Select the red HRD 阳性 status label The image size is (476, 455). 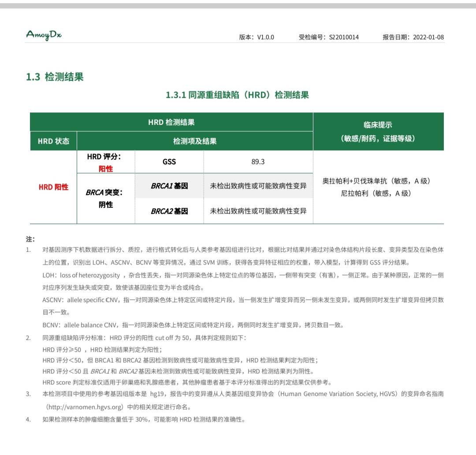[x=54, y=187]
